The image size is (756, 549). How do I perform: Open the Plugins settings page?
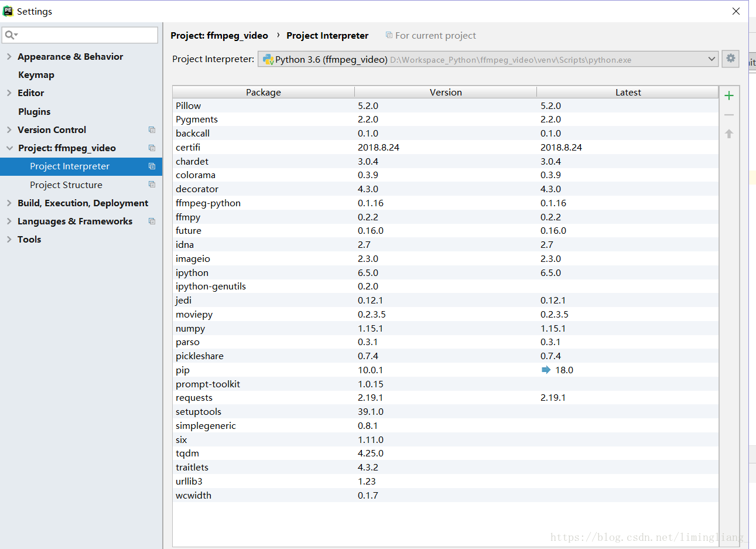(35, 111)
